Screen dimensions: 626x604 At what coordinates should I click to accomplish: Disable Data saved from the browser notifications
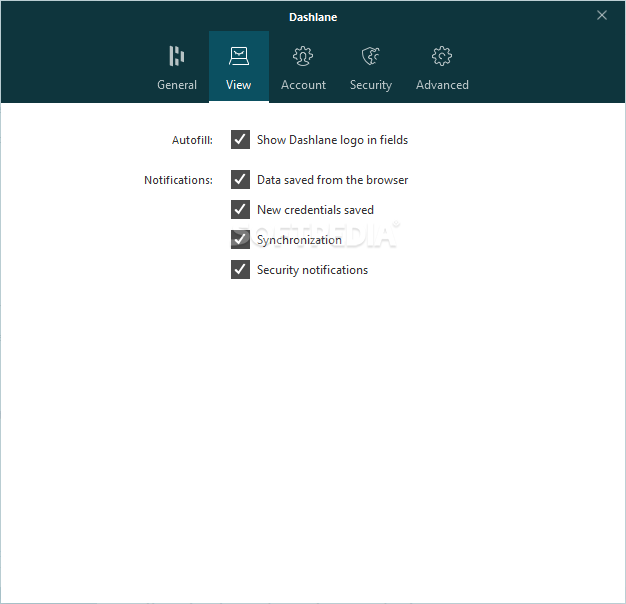(240, 179)
